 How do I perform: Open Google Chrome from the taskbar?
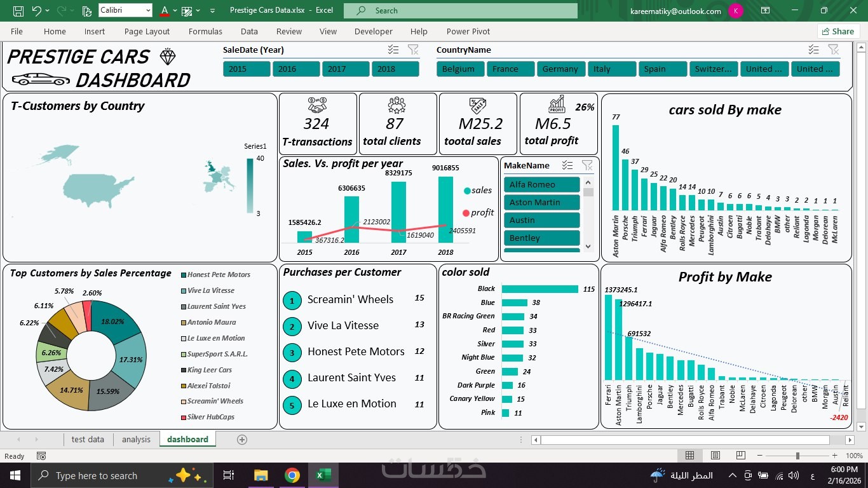click(292, 475)
